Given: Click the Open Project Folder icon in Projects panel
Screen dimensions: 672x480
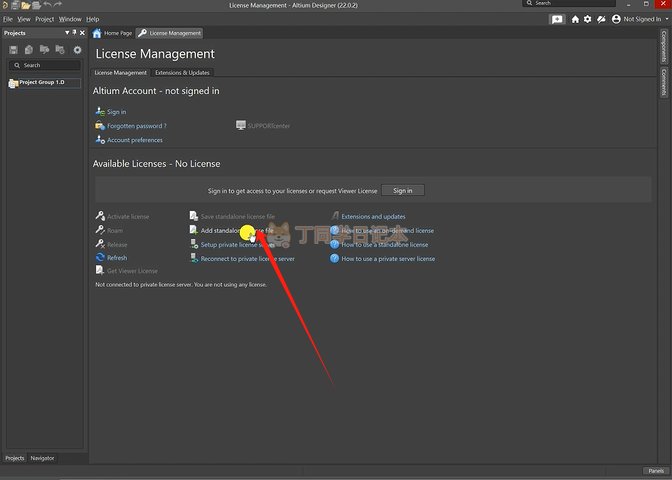Looking at the screenshot, I should (x=44, y=50).
